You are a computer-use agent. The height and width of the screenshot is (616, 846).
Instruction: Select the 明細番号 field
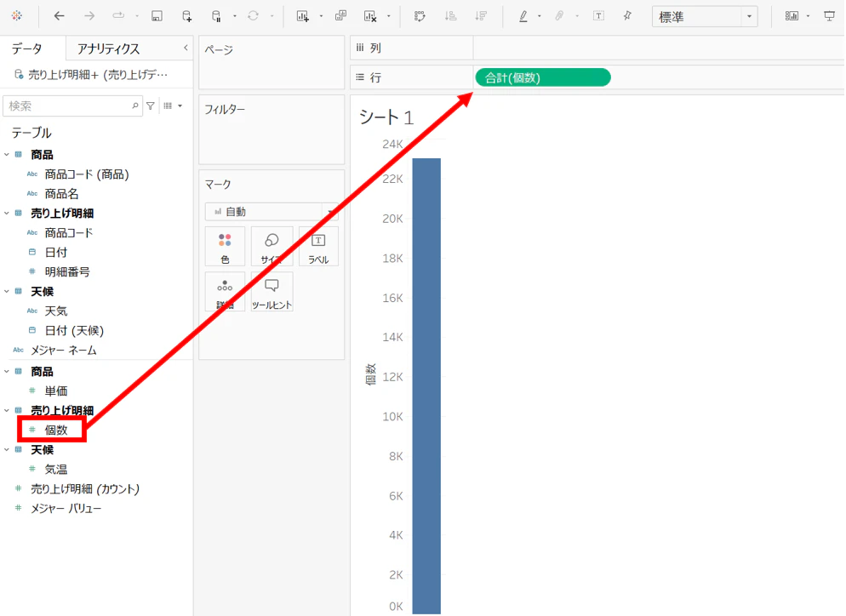click(67, 272)
